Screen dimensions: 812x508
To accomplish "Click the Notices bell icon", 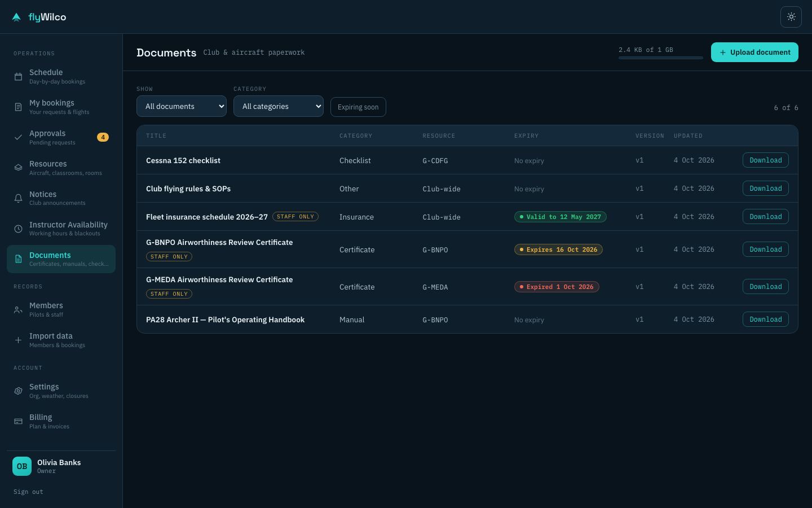I will click(x=18, y=198).
